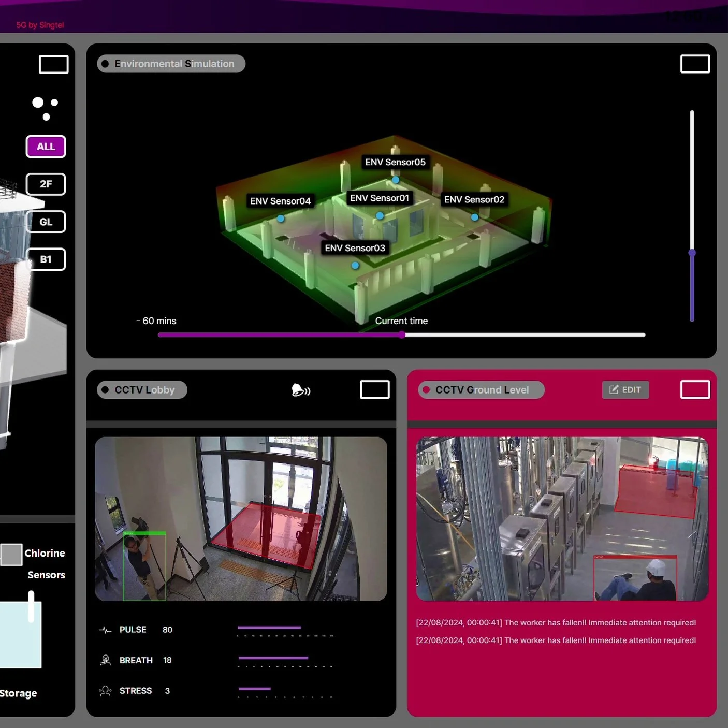The width and height of the screenshot is (728, 728).
Task: Select the CCTV Ground Level title tab
Action: [481, 389]
